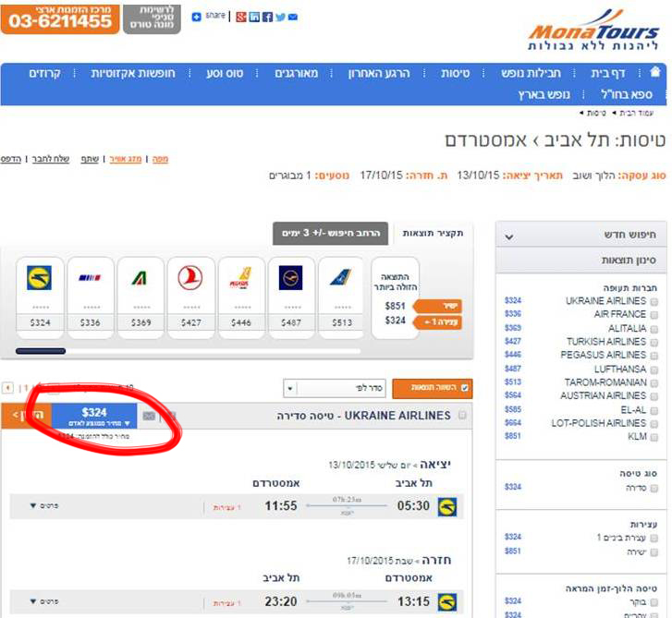
Task: Click the שלח לחבר link
Action: [51, 159]
